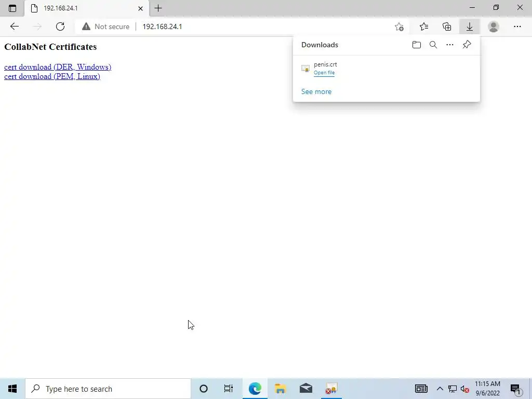Click the muted volume tray icon
This screenshot has width=532, height=399.
click(465, 389)
